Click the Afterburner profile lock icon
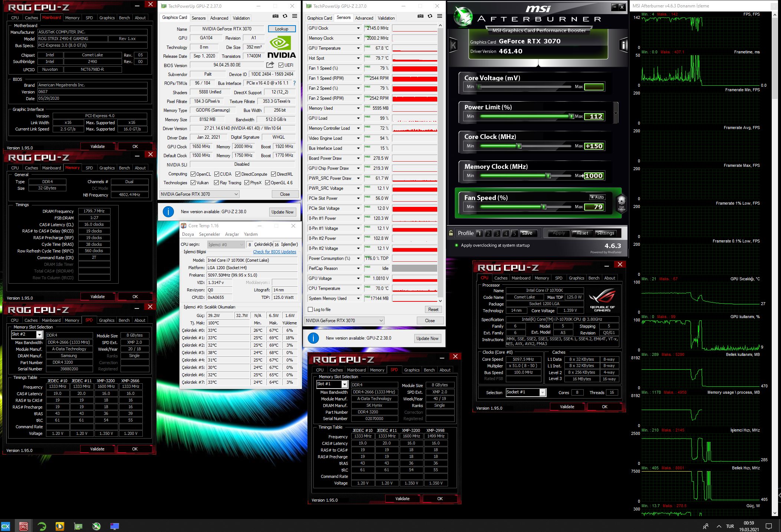The image size is (781, 532). 451,233
